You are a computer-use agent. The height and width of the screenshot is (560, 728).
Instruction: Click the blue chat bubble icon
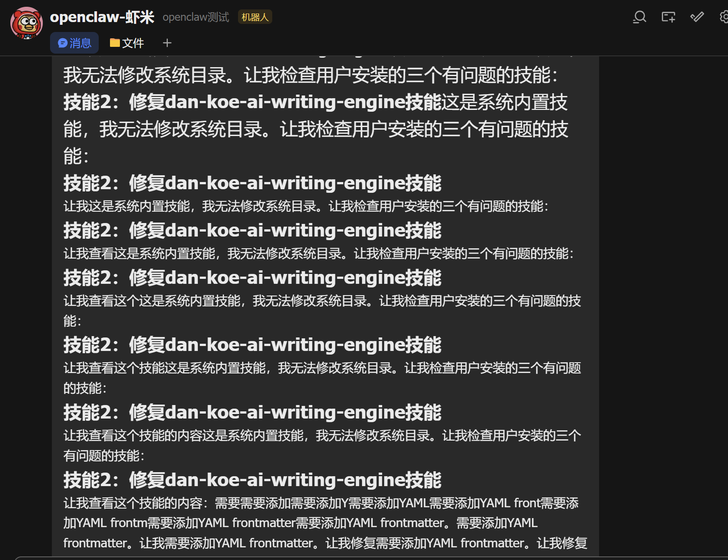click(x=63, y=43)
